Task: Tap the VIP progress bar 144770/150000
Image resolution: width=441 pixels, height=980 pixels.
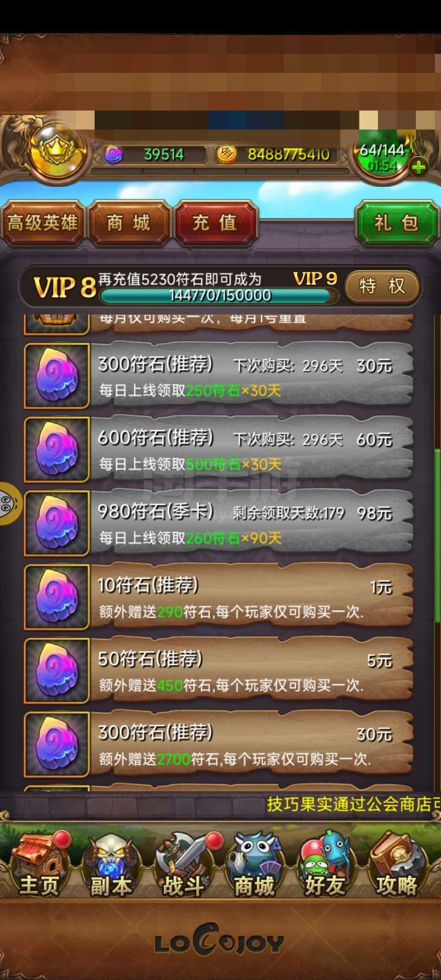Action: coord(220,296)
